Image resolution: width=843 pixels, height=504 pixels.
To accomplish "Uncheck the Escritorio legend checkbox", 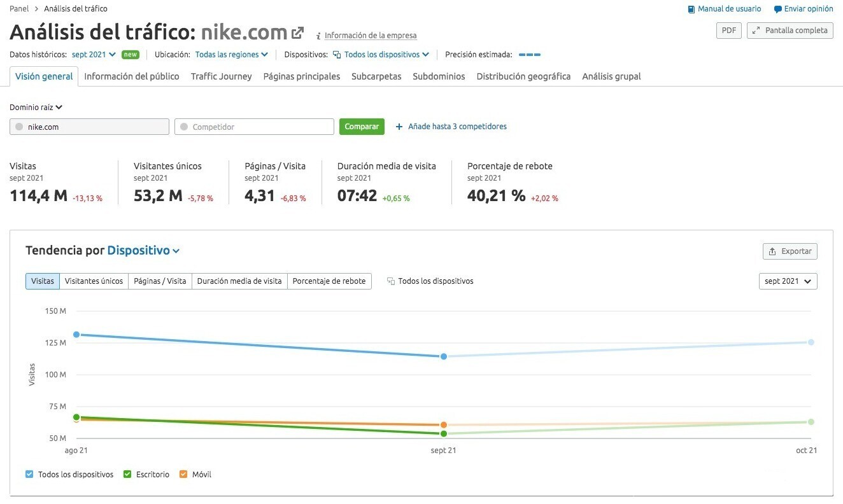I will [x=127, y=474].
